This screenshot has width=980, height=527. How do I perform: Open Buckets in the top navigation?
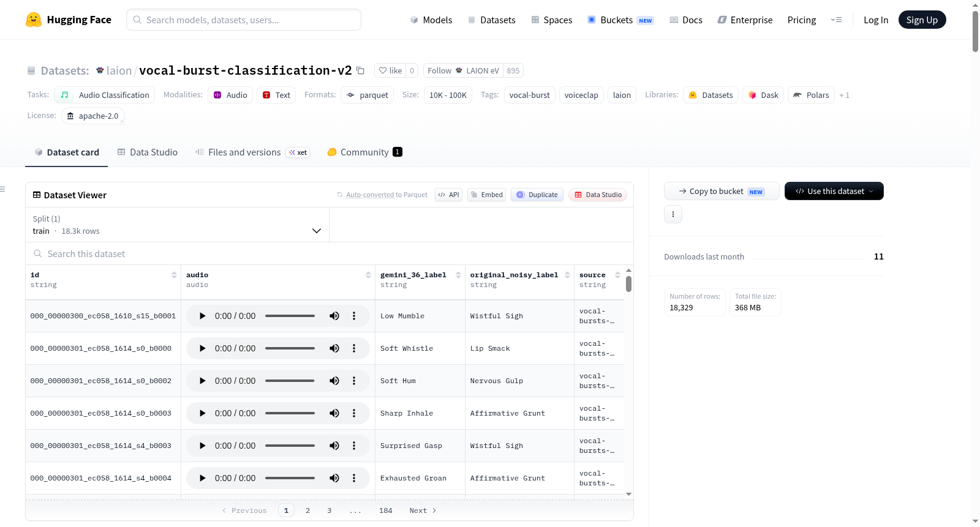coord(620,20)
